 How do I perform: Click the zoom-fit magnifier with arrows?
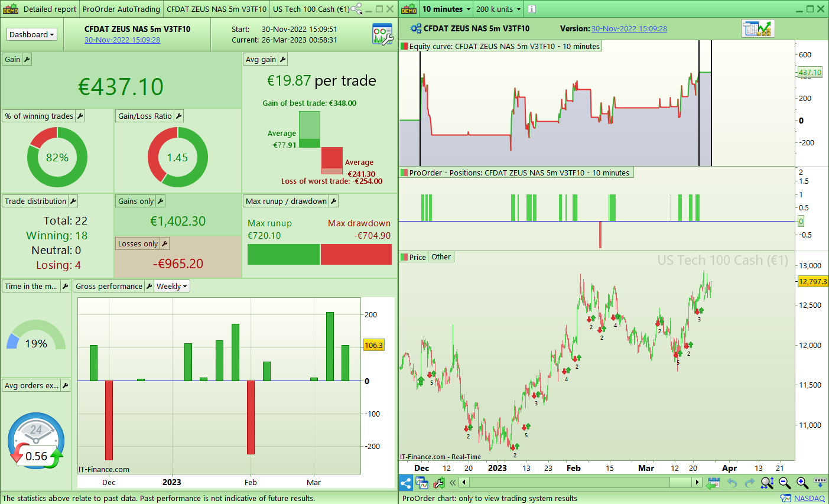pos(767,483)
